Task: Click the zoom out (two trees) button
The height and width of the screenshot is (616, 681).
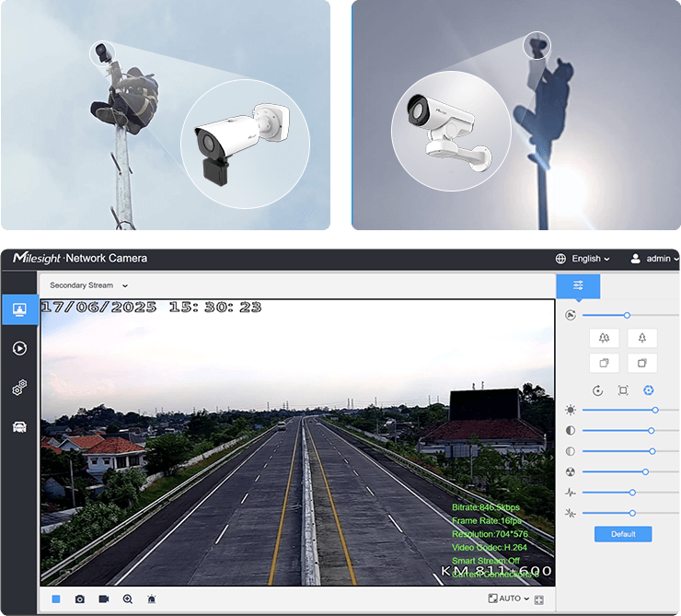Action: [x=604, y=338]
